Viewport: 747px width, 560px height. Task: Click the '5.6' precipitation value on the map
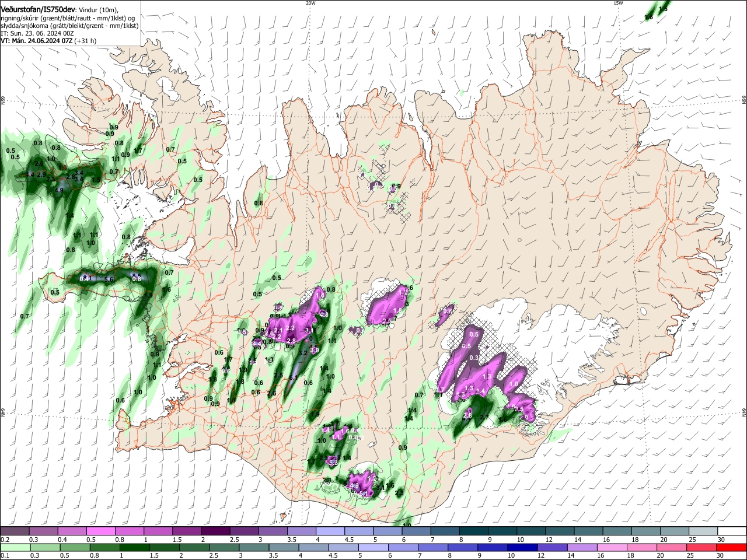click(109, 279)
